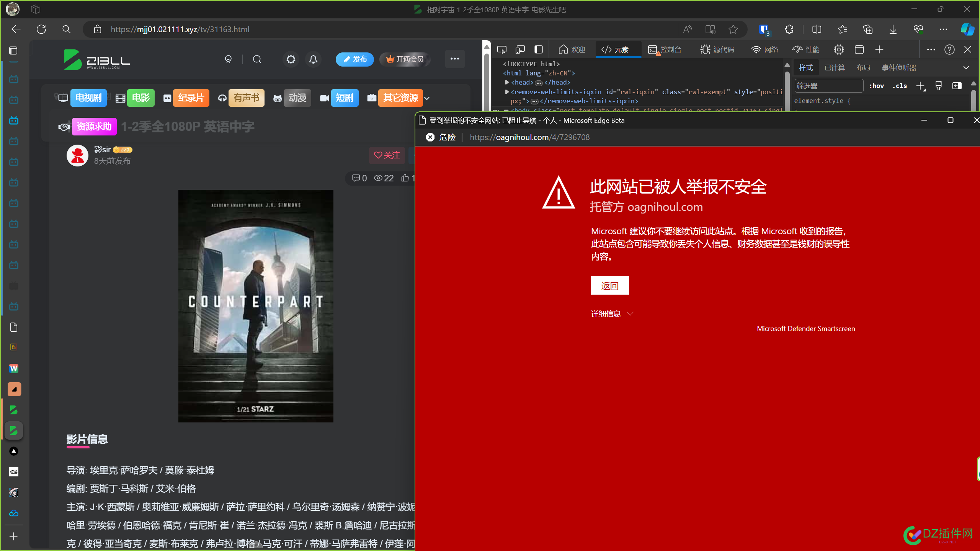Screen dimensions: 980x551
Task: Open notifications bell icon
Action: (x=313, y=59)
